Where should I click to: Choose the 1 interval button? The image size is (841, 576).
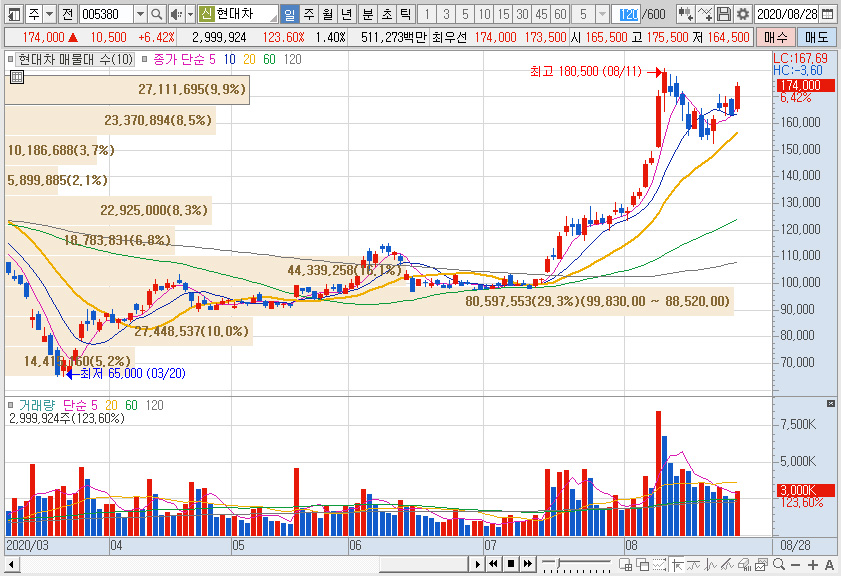pos(426,14)
